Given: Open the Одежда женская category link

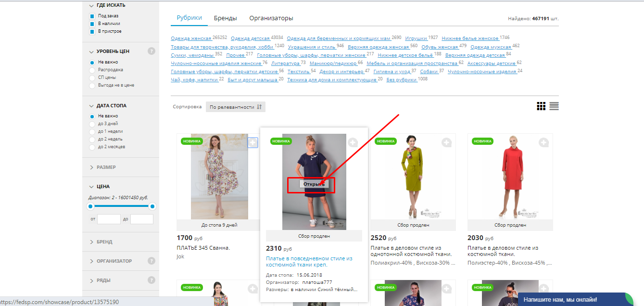Looking at the screenshot, I should point(191,38).
